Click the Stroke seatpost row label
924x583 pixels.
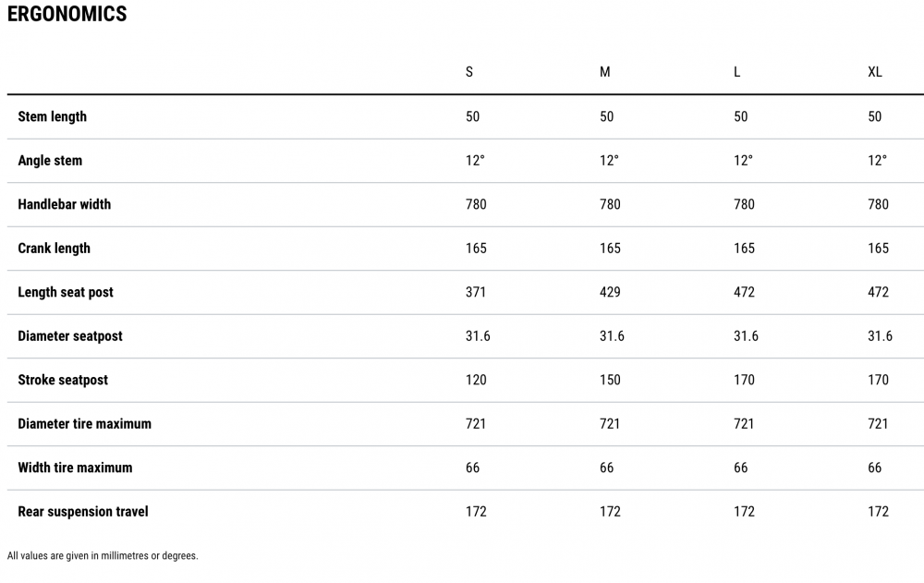(63, 381)
